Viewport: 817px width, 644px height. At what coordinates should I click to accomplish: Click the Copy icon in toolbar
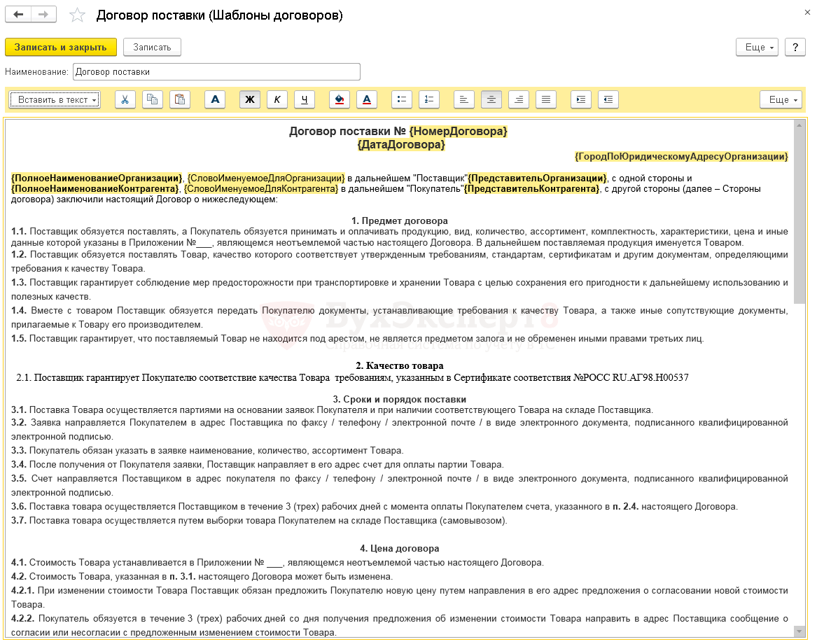coord(153,100)
